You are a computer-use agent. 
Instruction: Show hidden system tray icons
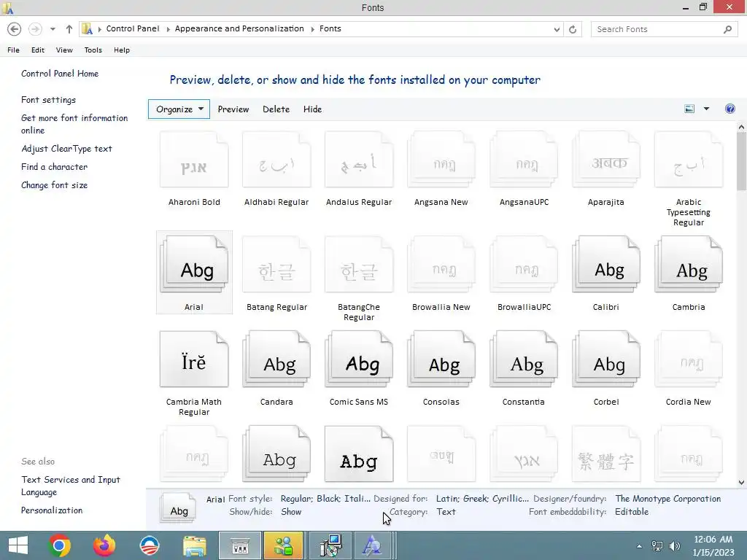tap(639, 546)
